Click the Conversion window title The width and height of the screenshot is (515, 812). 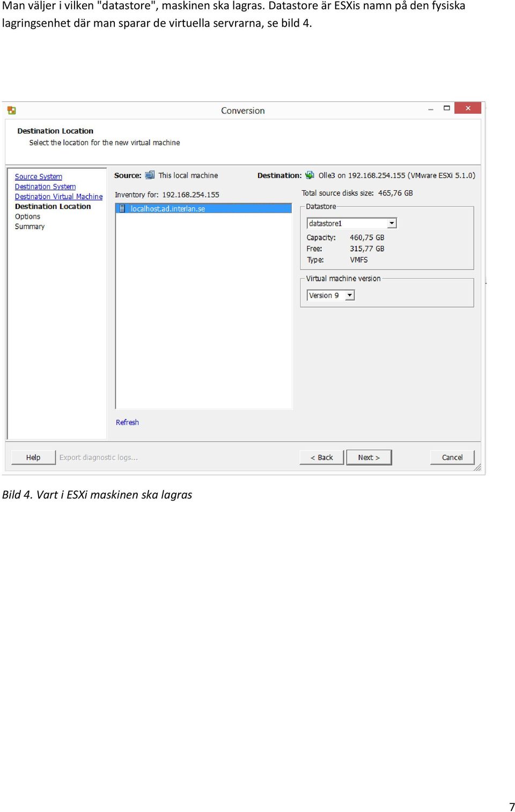click(x=243, y=110)
